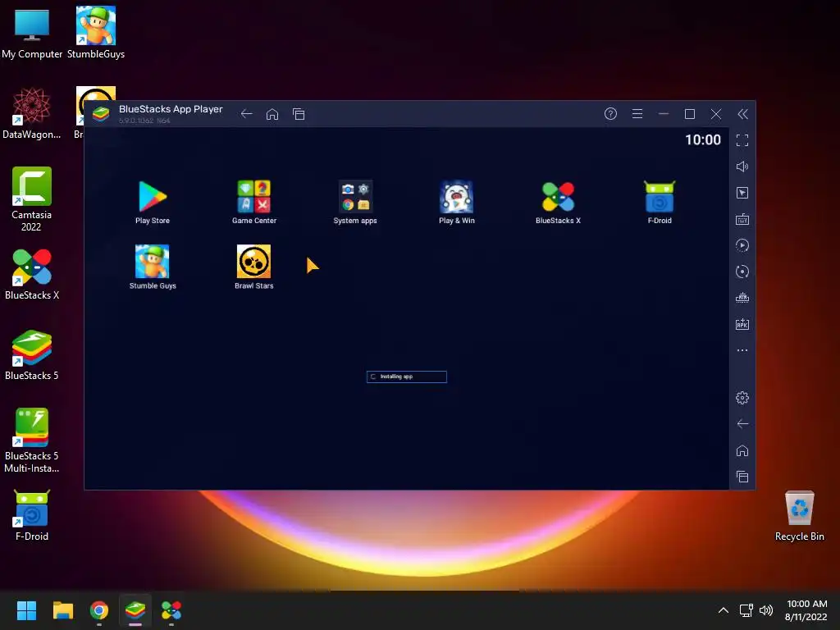This screenshot has width=840, height=630.
Task: Open the system tray speaker volume icon
Action: click(x=766, y=610)
